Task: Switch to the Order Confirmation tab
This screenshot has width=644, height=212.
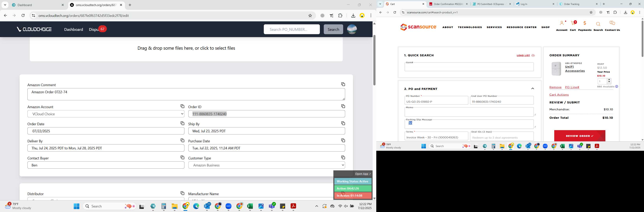Action: point(448,4)
